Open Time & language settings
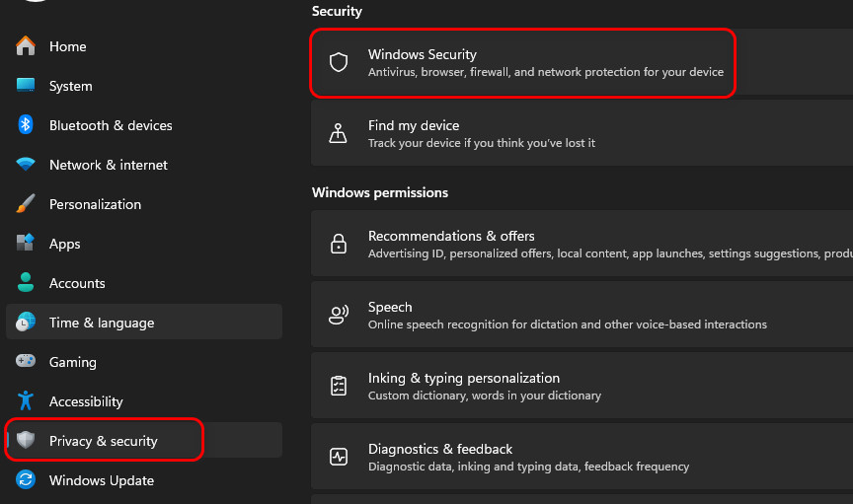This screenshot has width=853, height=504. 102,323
